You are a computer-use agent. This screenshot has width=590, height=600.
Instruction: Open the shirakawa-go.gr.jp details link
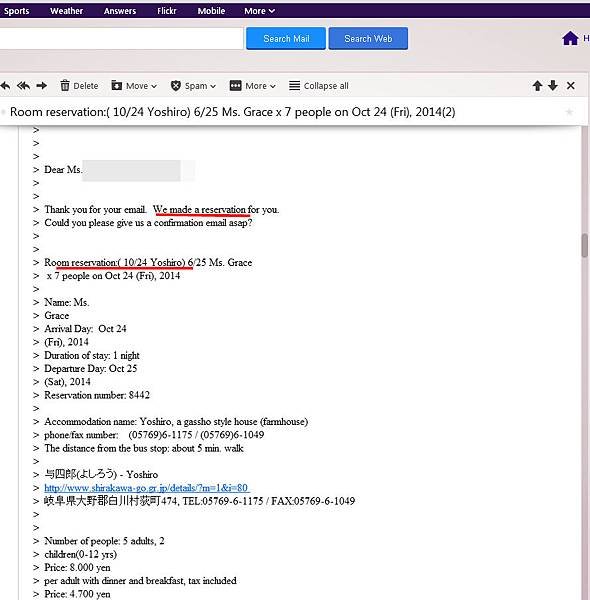pyautogui.click(x=147, y=488)
